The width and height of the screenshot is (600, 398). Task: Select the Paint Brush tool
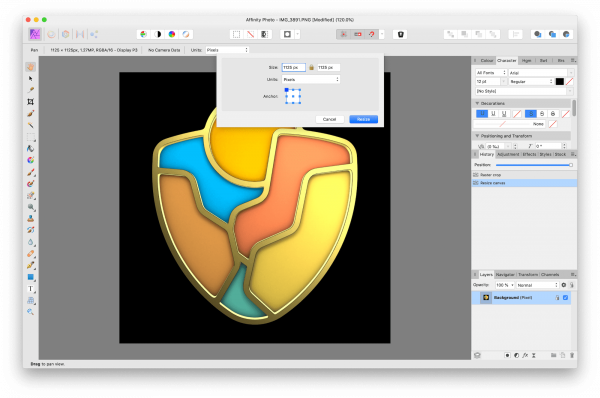click(x=31, y=172)
